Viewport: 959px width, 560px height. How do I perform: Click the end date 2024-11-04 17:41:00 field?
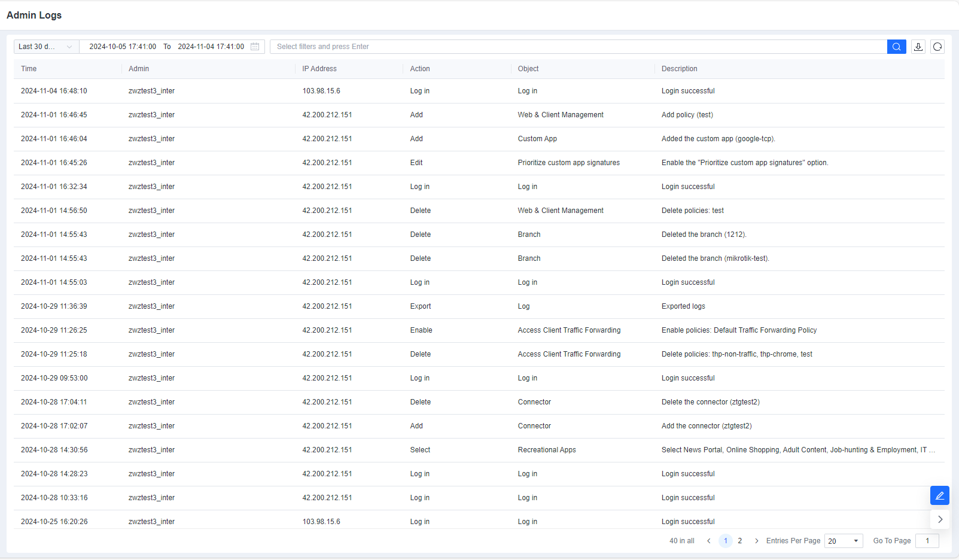(211, 47)
